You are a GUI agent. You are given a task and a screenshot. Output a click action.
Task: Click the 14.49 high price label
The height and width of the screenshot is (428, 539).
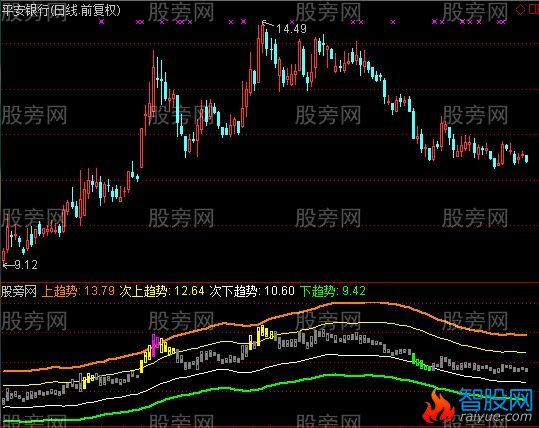[x=291, y=29]
